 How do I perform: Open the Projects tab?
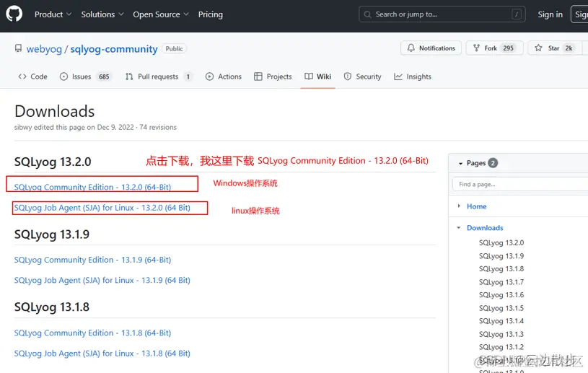pos(273,76)
